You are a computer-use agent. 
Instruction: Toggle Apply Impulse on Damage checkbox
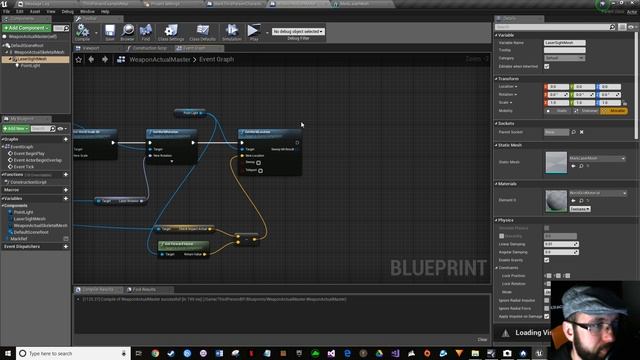coord(547,316)
